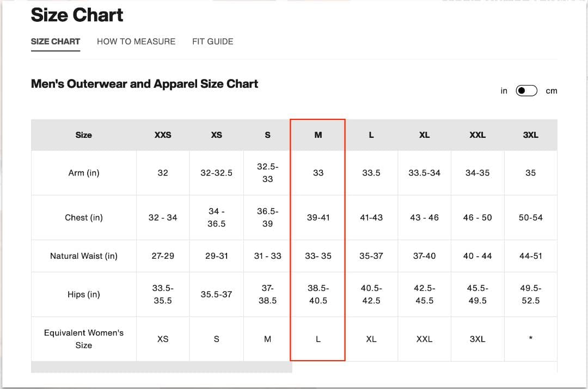Viewport: 588px width, 389px height.
Task: Toggle the in/cm unit switch
Action: 526,90
